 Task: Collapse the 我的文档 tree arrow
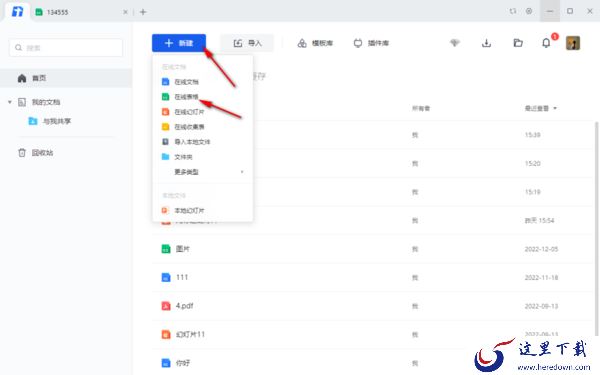click(10, 102)
